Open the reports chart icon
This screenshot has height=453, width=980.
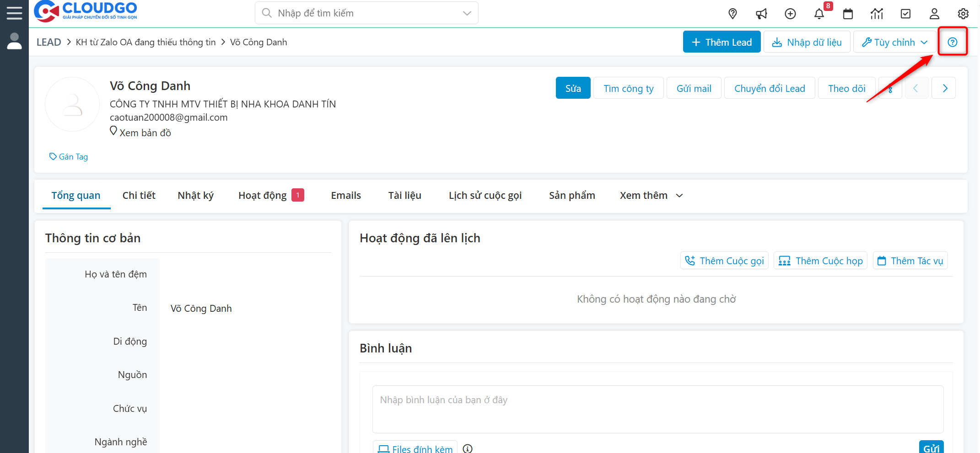(x=877, y=14)
